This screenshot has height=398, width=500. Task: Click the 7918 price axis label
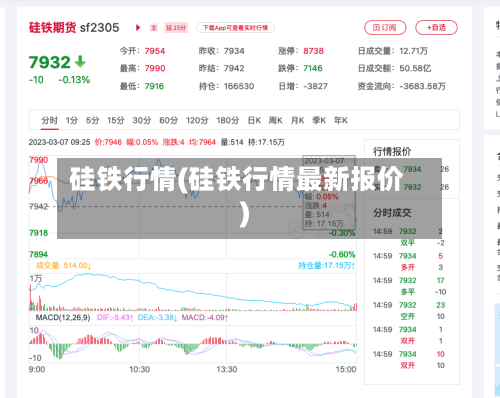tap(39, 233)
